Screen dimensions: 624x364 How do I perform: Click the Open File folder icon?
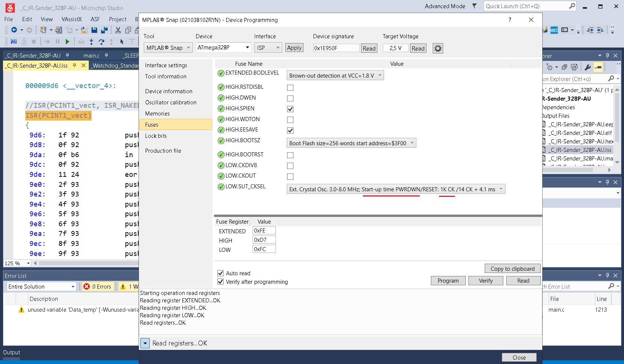pos(84,30)
